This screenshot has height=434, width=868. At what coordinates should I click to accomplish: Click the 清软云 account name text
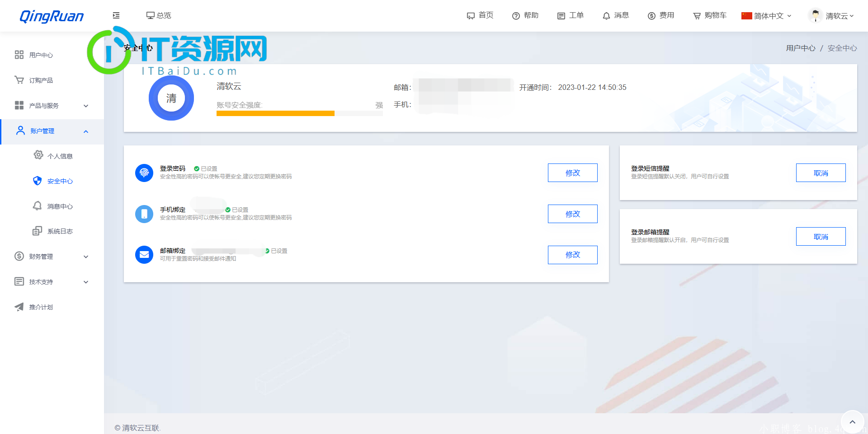click(229, 86)
